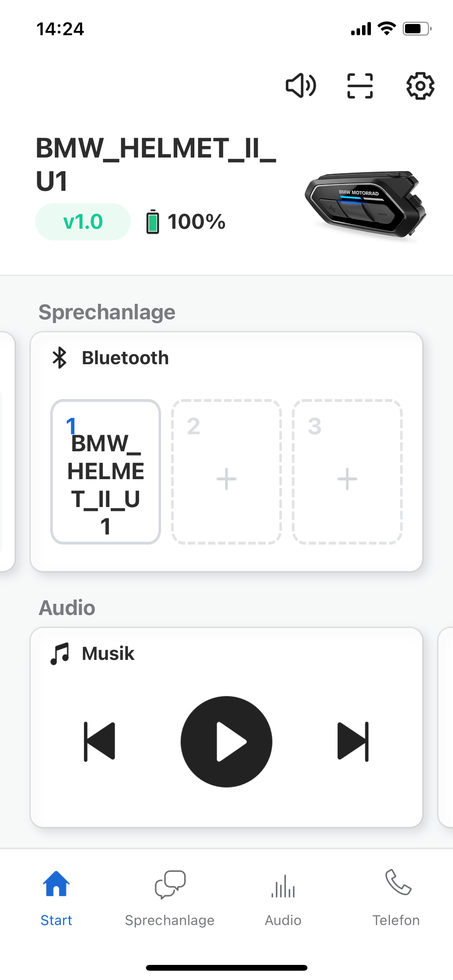Open settings via gear icon

(x=420, y=86)
